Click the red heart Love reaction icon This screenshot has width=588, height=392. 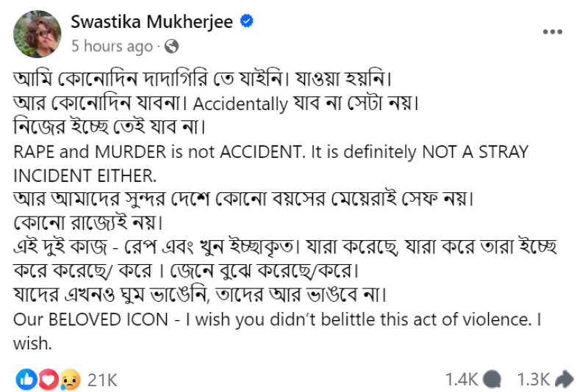click(x=48, y=379)
